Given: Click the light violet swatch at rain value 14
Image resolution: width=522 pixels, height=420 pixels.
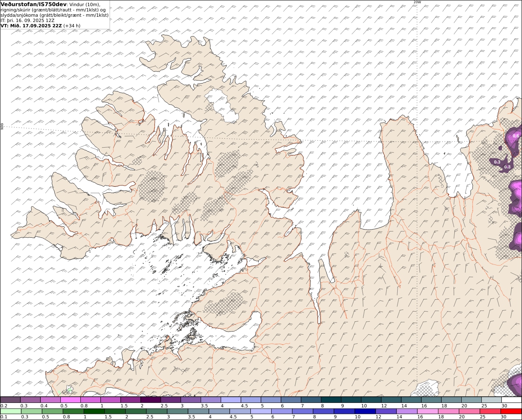Looking at the screenshot, I should point(407,411).
